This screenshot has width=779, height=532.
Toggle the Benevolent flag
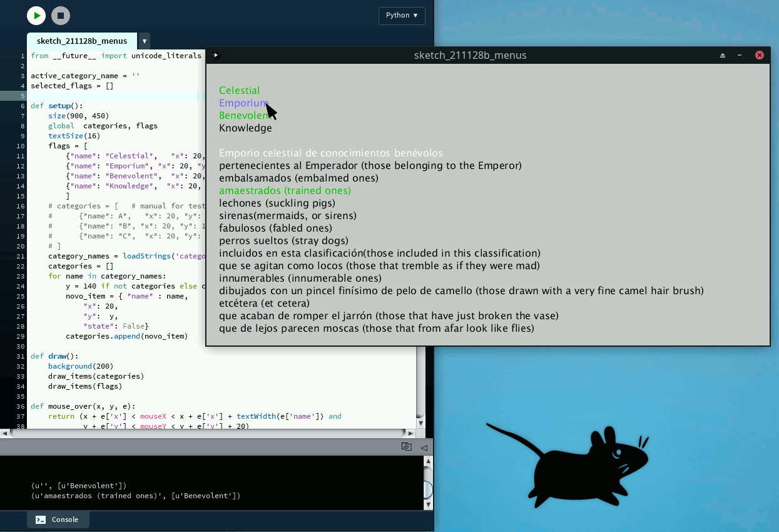coord(243,116)
